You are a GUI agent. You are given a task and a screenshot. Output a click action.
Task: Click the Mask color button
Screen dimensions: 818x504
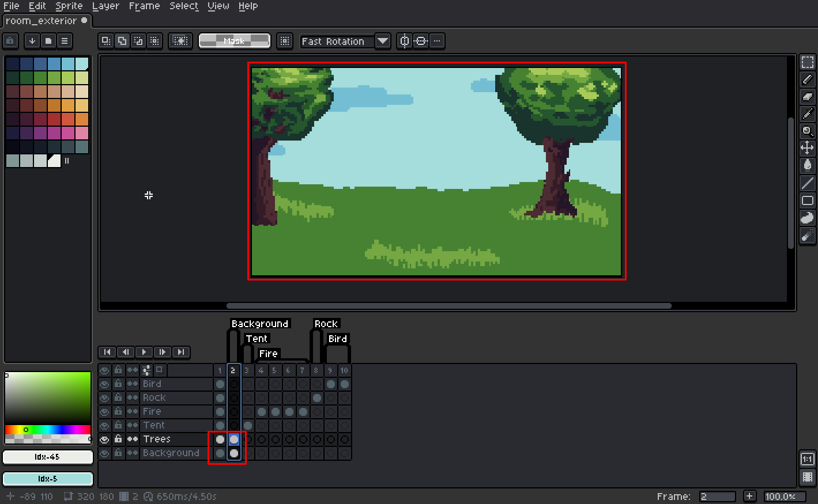pyautogui.click(x=235, y=41)
